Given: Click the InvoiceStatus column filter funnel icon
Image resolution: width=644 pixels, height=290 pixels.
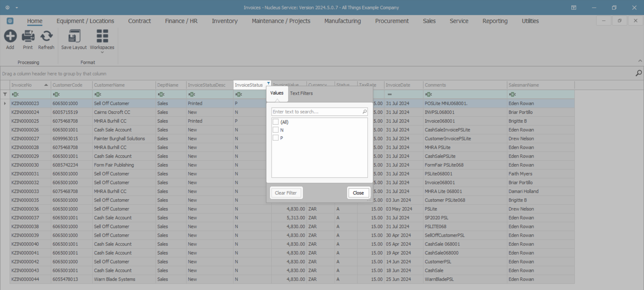Looking at the screenshot, I should pos(268,83).
